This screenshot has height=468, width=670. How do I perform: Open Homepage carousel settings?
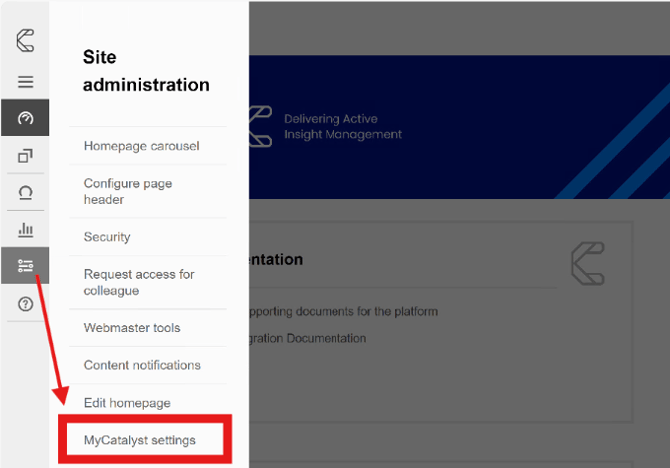pyautogui.click(x=141, y=146)
